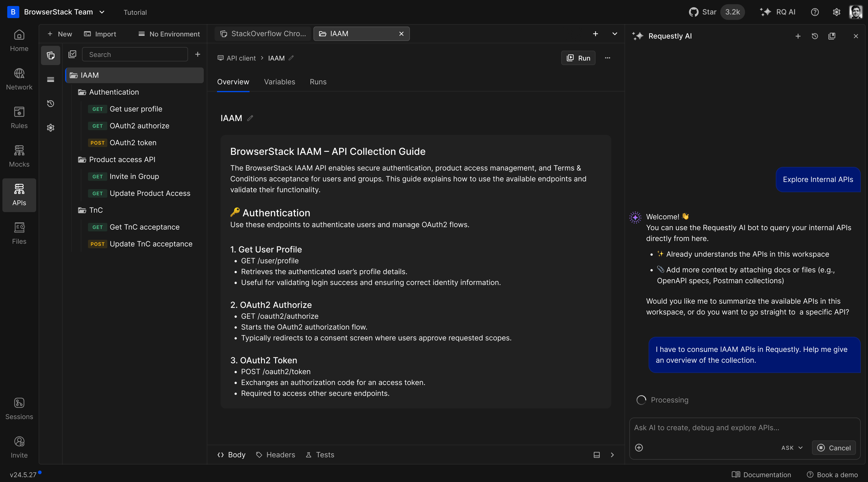
Task: Attach context with plus icon in AI input
Action: pos(639,448)
